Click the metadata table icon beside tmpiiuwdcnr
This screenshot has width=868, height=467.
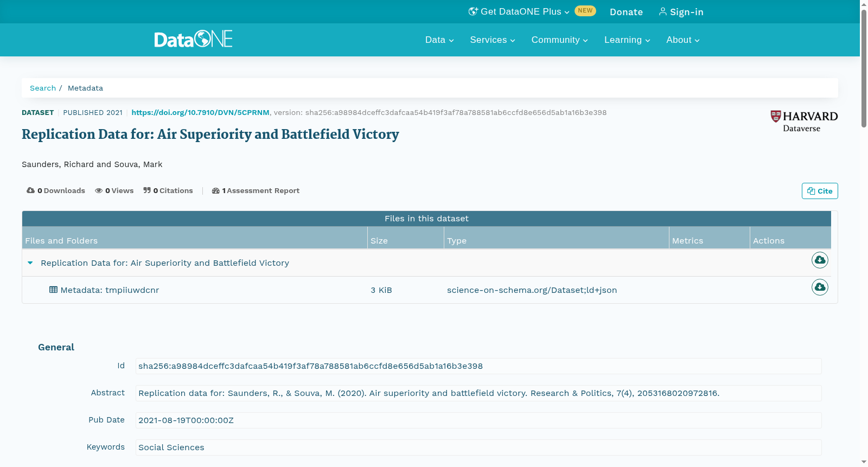53,290
